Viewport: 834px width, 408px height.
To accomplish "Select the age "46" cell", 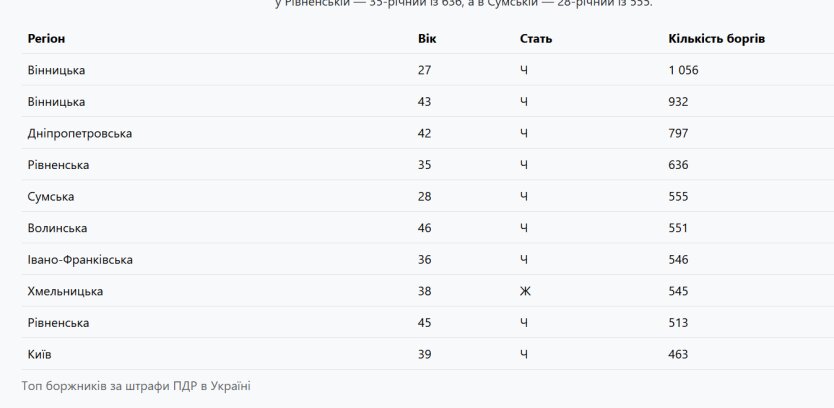I will point(425,228).
